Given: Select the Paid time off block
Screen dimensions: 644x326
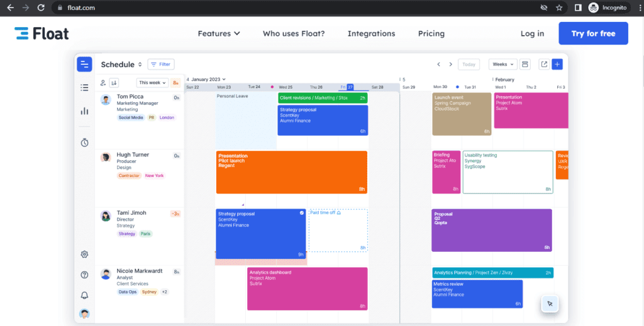Looking at the screenshot, I should coord(338,231).
